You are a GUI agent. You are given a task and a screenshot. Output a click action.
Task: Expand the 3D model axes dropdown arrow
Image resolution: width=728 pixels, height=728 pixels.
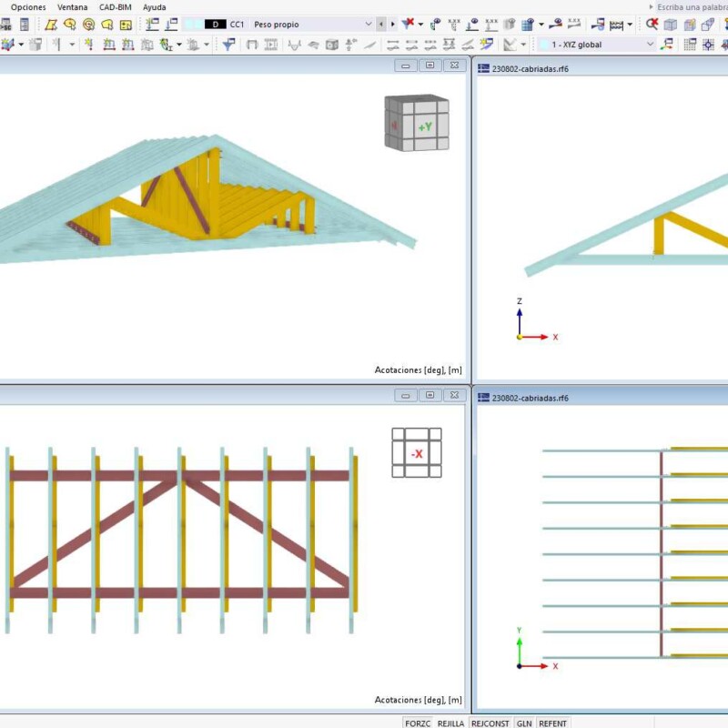click(x=21, y=45)
